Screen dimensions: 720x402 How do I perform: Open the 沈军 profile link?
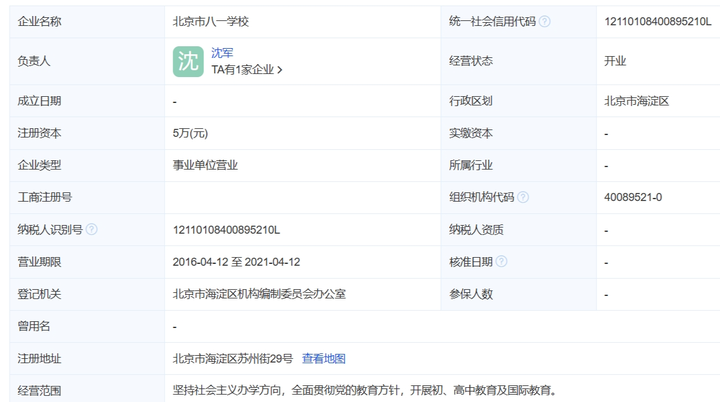(x=222, y=53)
